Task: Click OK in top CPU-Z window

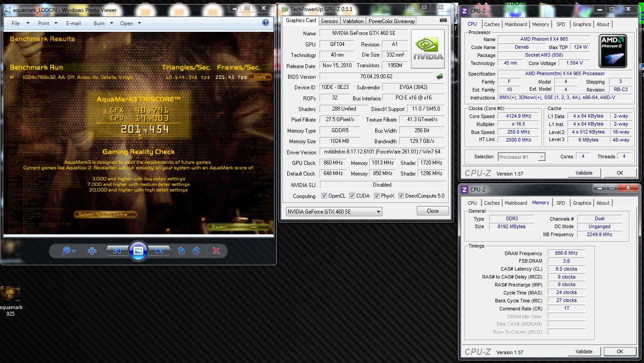Action: (x=620, y=173)
